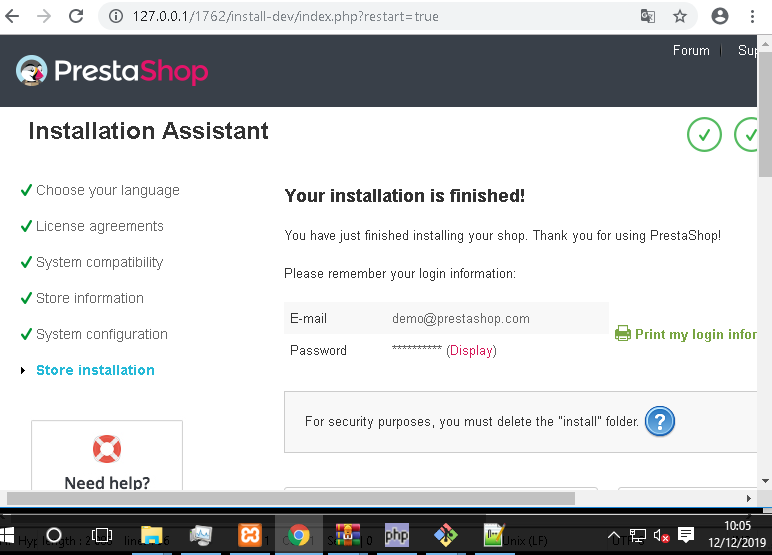This screenshot has width=772, height=555.
Task: Click the lifebuoy help icon
Action: coord(107,449)
